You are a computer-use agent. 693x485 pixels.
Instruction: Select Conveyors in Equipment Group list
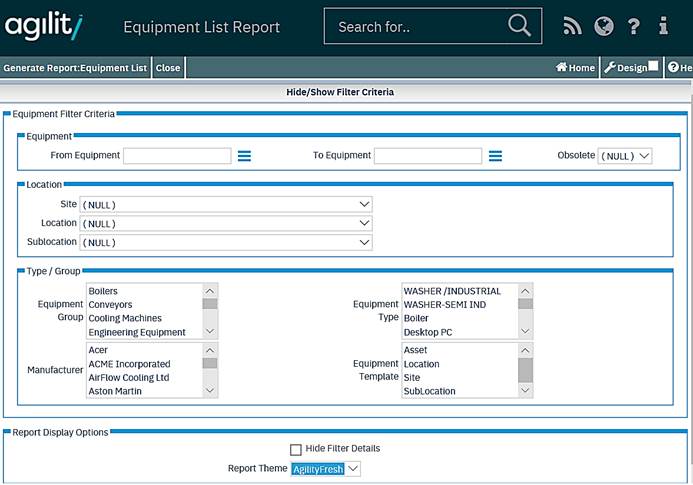(x=110, y=305)
